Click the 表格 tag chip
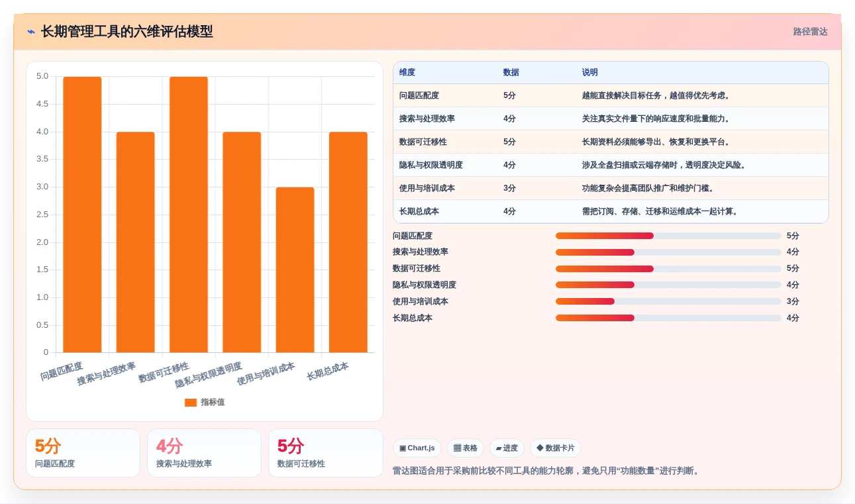 pos(466,448)
